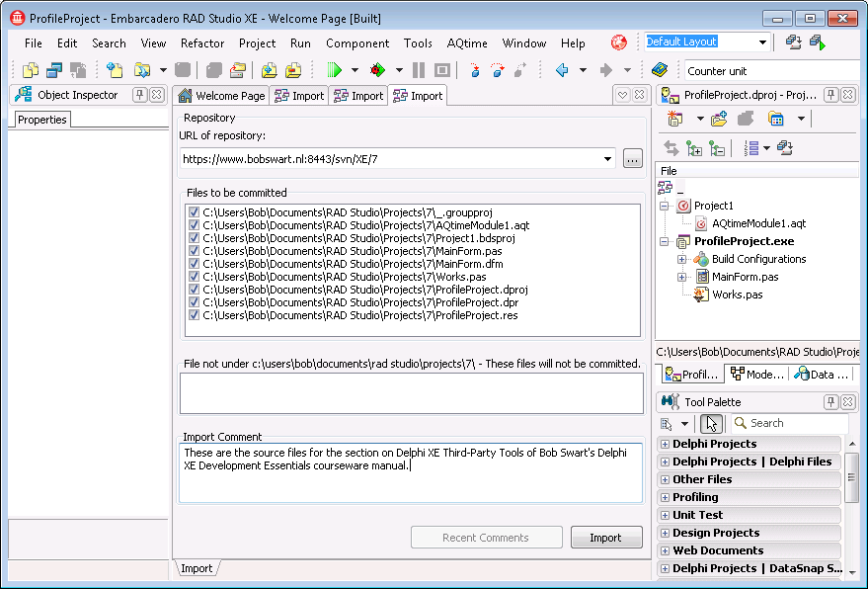Uncheck the Project1.bdsproj file checkbox

[194, 238]
